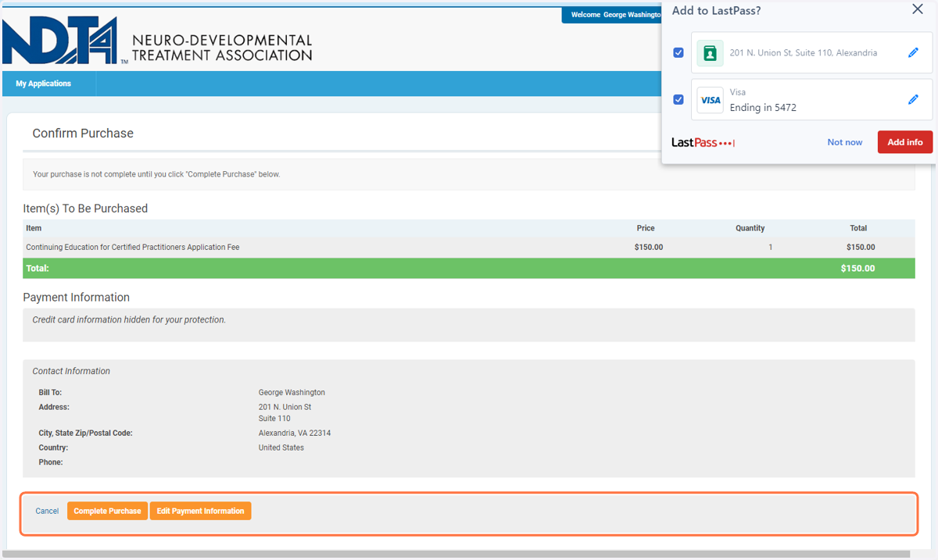Click the horizontal scrollbar at bottom
This screenshot has width=938, height=560.
click(455, 554)
